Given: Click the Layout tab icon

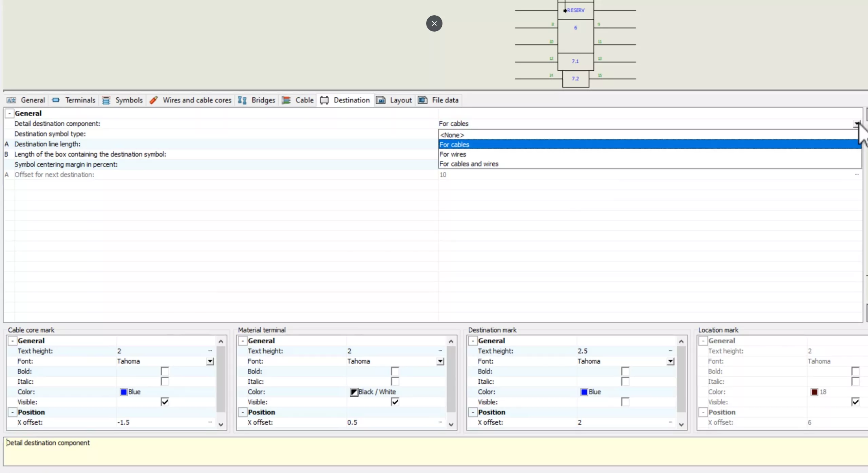Looking at the screenshot, I should click(381, 100).
